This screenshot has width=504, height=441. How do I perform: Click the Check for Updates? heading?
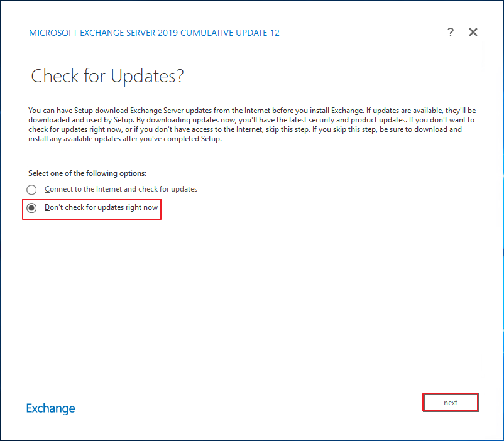tap(107, 76)
